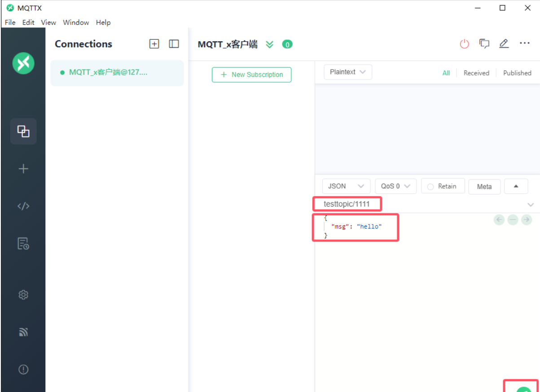540x392 pixels.
Task: Expand topic history chevron
Action: [531, 205]
